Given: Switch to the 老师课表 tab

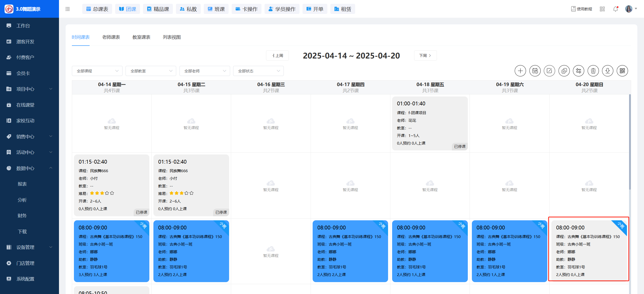Looking at the screenshot, I should click(111, 37).
